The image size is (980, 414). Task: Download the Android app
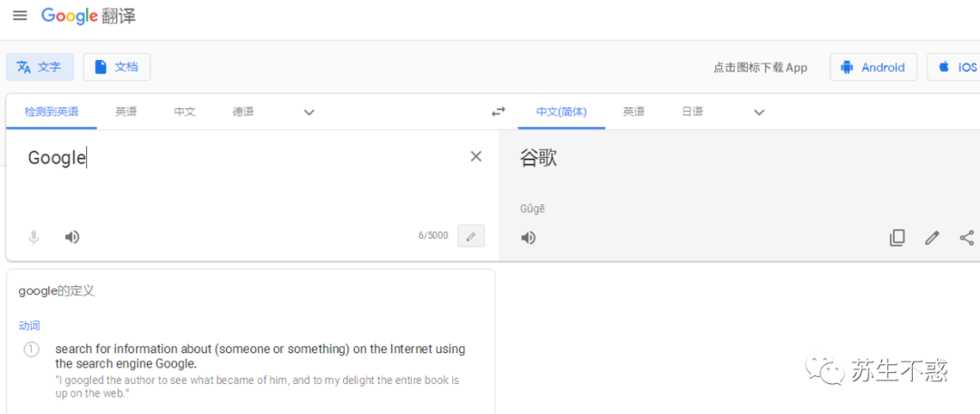(873, 67)
